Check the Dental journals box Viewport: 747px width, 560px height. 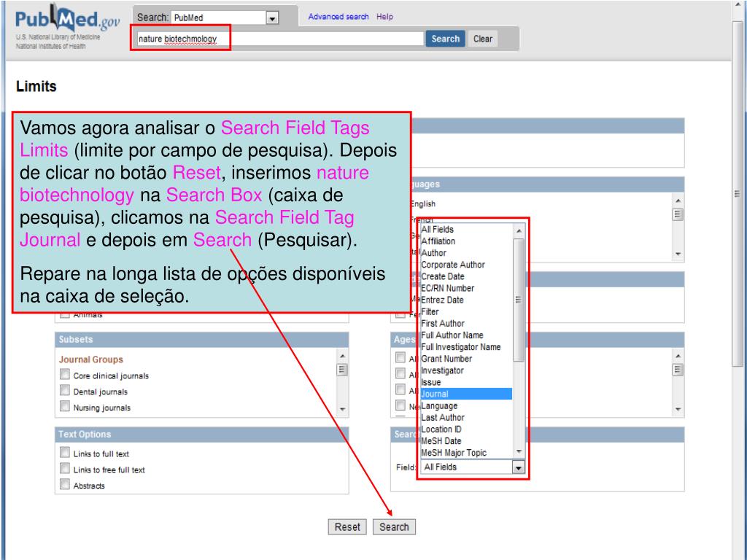[65, 391]
